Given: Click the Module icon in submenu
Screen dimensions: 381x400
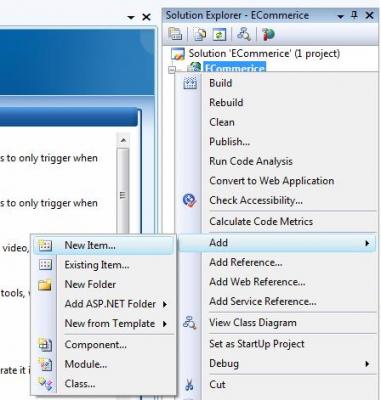Looking at the screenshot, I should point(45,364).
